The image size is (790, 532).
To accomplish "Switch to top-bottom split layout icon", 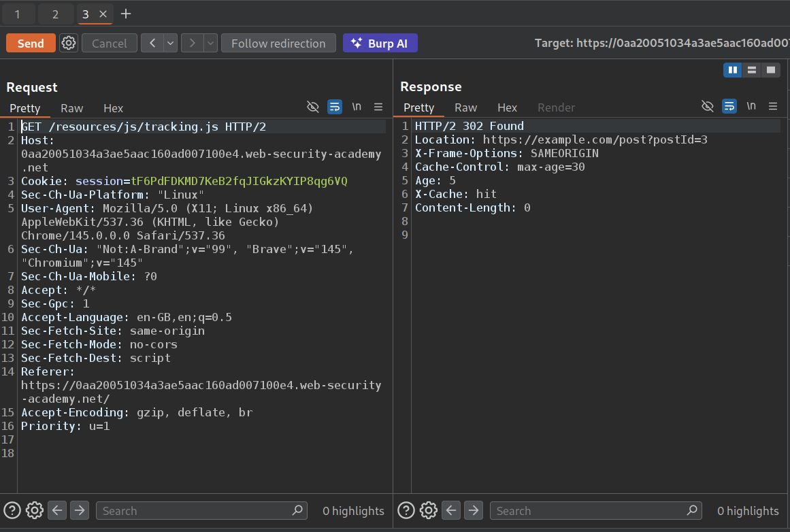I will [752, 70].
